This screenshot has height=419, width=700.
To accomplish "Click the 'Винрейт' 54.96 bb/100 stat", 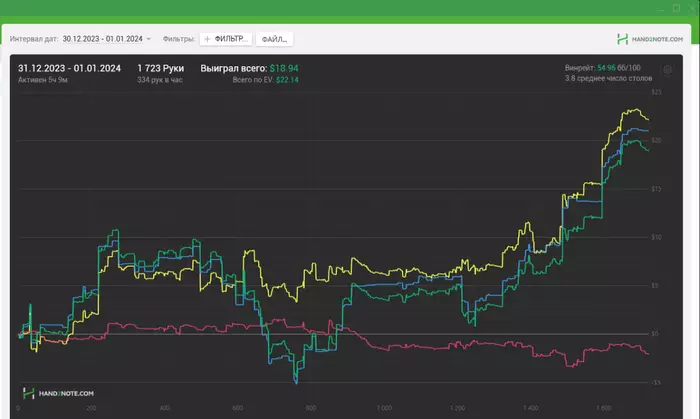I will click(x=602, y=68).
